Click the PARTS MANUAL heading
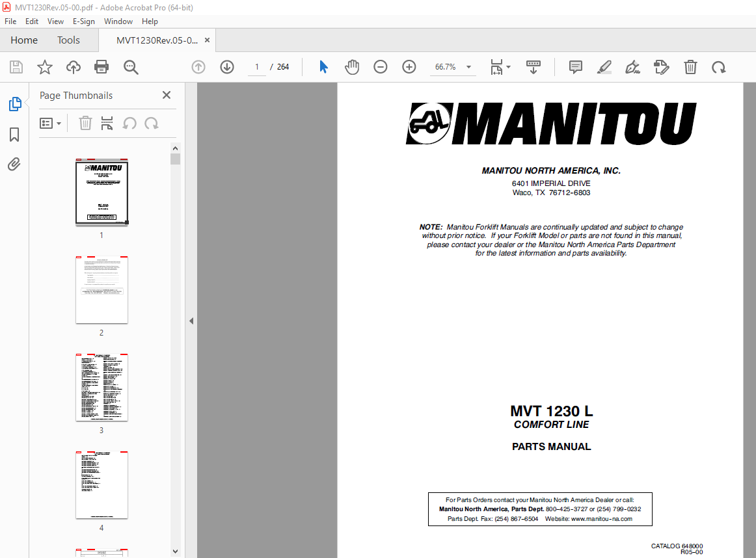The height and width of the screenshot is (558, 756). point(551,447)
